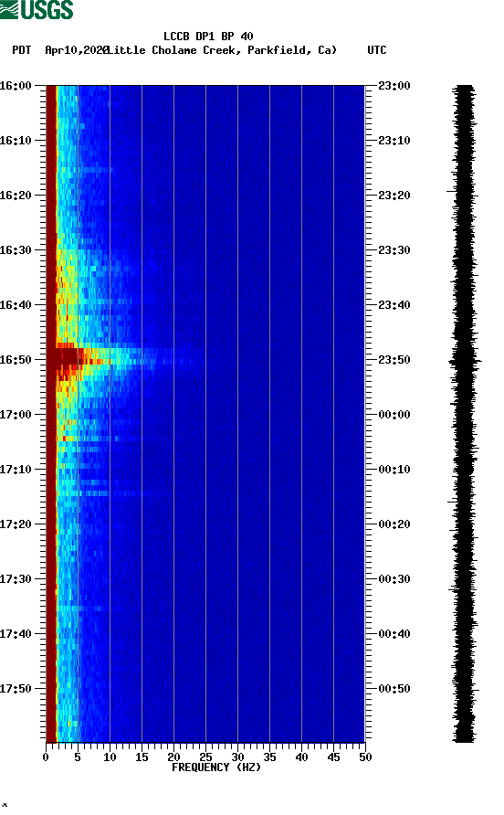Click the 40 Hz frequency axis label
This screenshot has width=504, height=815.
pos(301,757)
